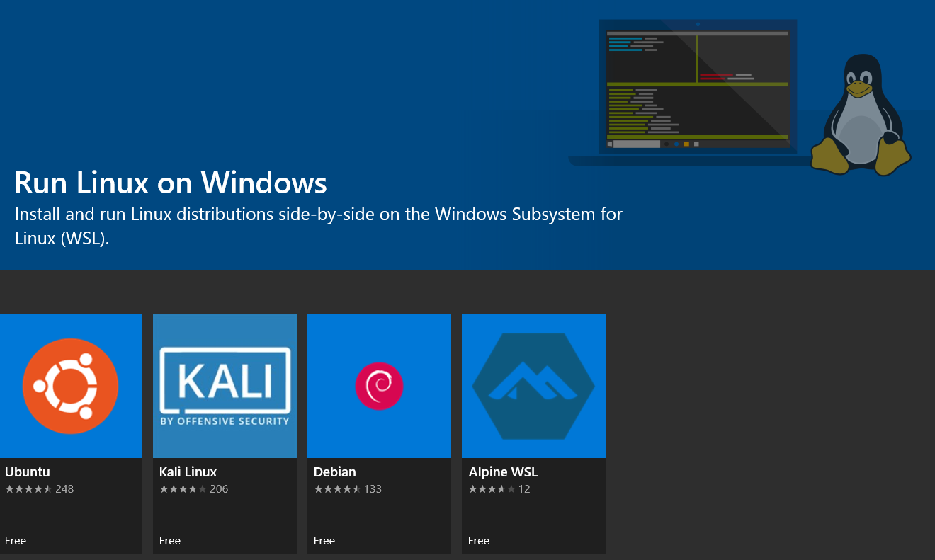Click the Free price under Alpine WSL
This screenshot has width=935, height=560.
[x=479, y=541]
